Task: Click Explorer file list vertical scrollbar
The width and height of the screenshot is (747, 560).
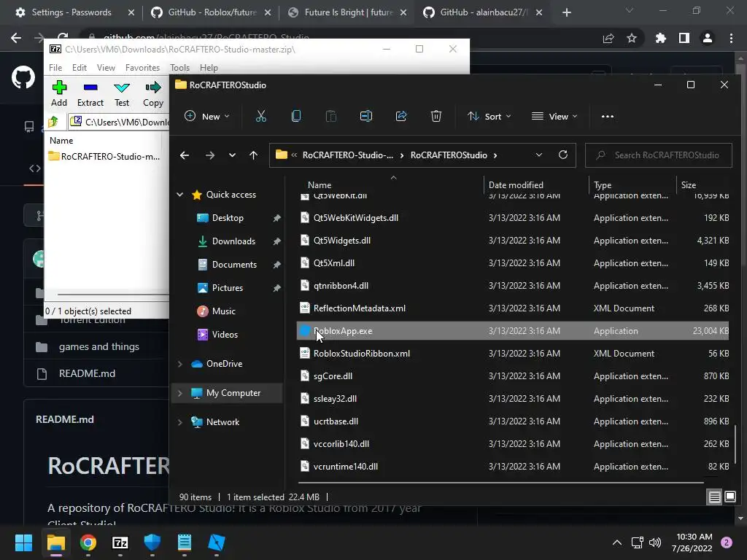Action: 735,443
